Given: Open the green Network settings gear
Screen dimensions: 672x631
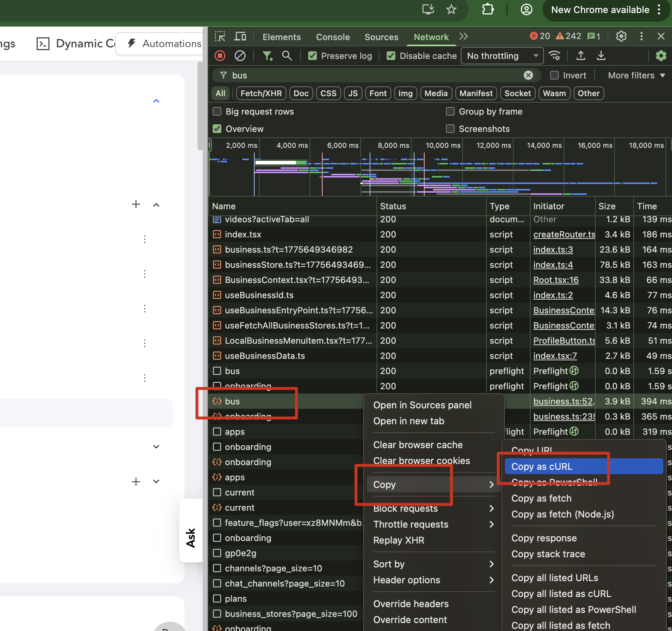Looking at the screenshot, I should 661,56.
